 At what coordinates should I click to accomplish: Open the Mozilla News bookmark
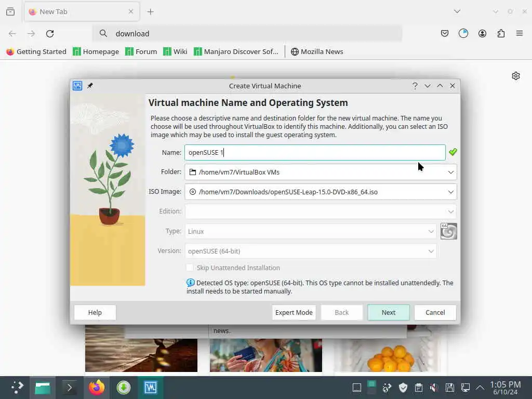[317, 51]
